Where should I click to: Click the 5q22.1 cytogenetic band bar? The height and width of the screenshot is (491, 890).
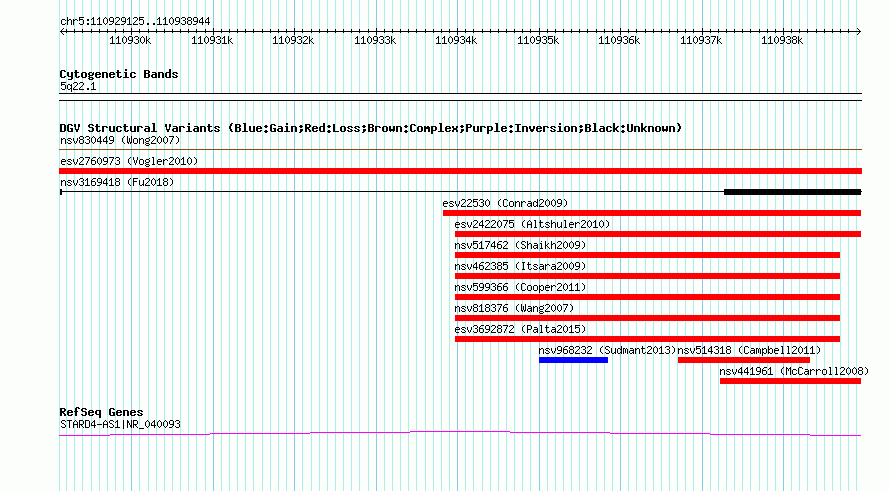pos(460,97)
